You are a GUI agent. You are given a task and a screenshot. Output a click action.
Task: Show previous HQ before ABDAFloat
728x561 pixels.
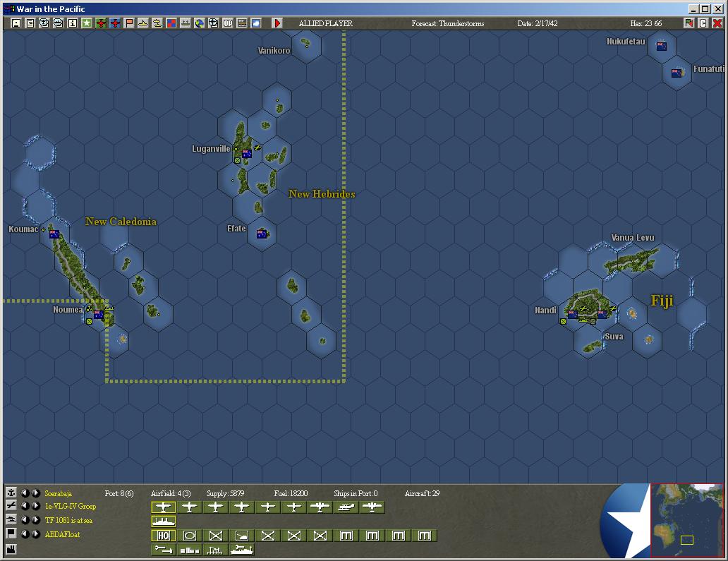pos(25,534)
